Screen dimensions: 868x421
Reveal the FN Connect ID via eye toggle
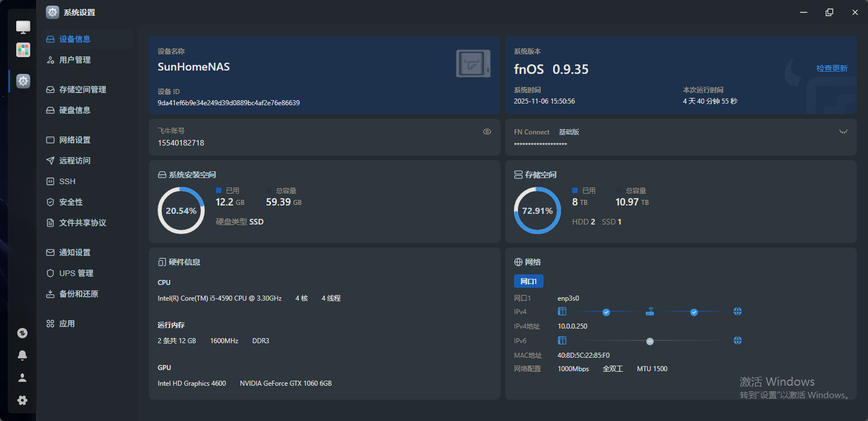[x=843, y=132]
